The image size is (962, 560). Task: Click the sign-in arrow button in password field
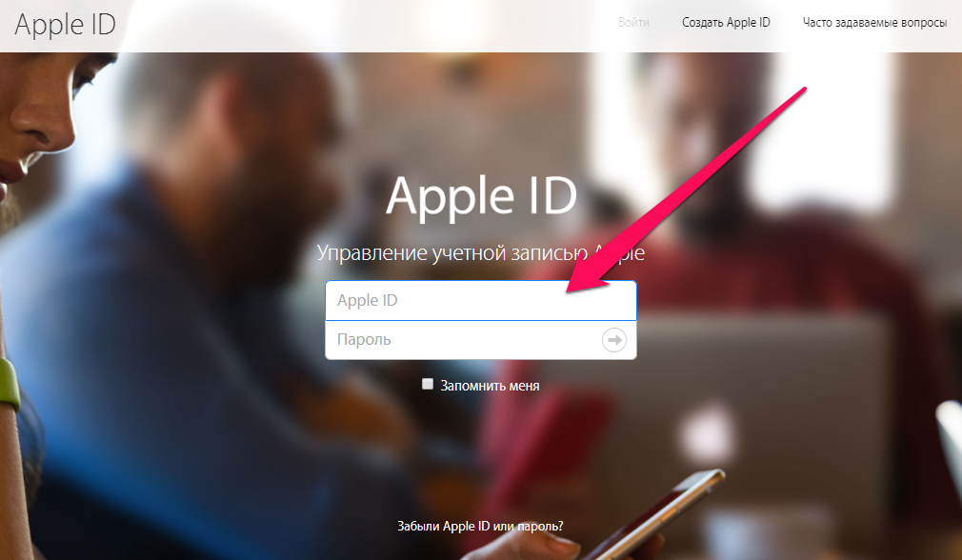614,340
